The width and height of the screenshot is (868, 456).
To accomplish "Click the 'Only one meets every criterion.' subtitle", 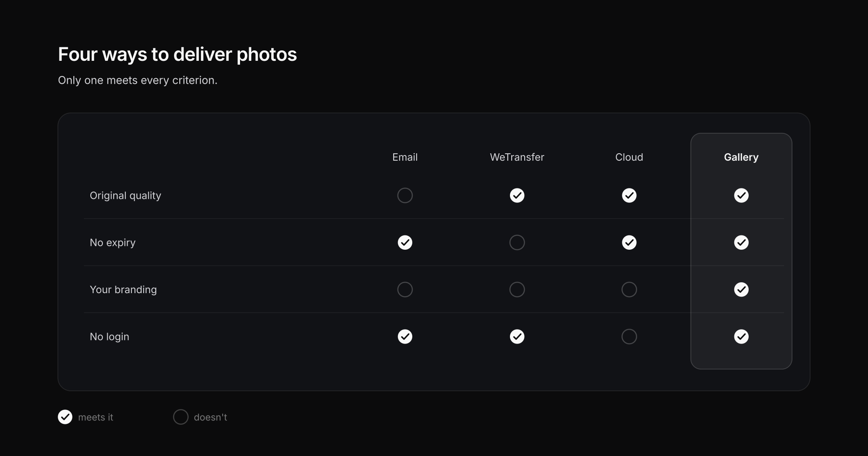I will tap(138, 80).
